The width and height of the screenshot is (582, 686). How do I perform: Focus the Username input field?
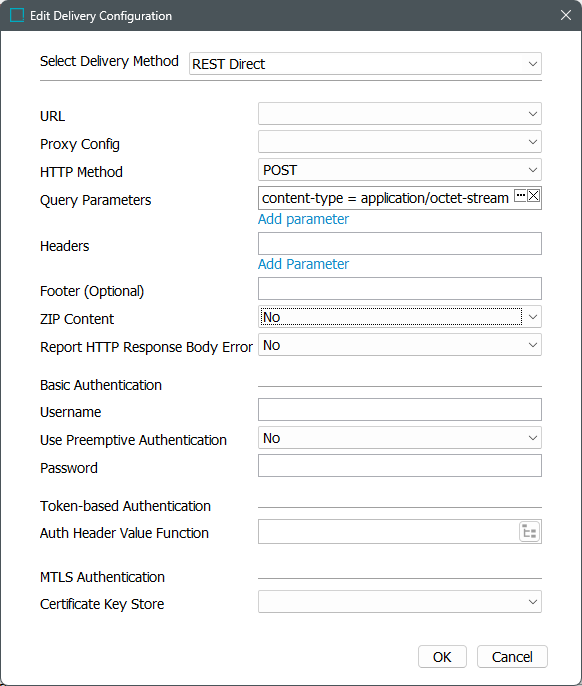400,410
